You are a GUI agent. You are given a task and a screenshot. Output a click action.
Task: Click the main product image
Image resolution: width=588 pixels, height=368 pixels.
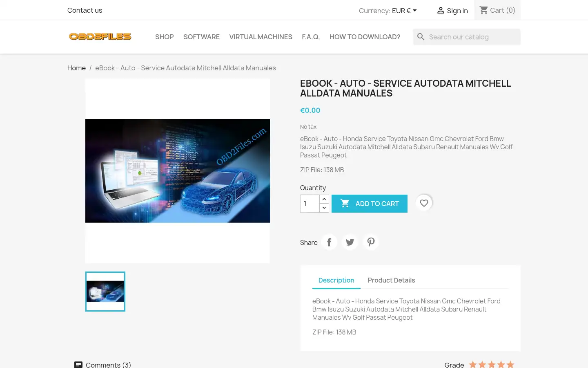point(178,171)
